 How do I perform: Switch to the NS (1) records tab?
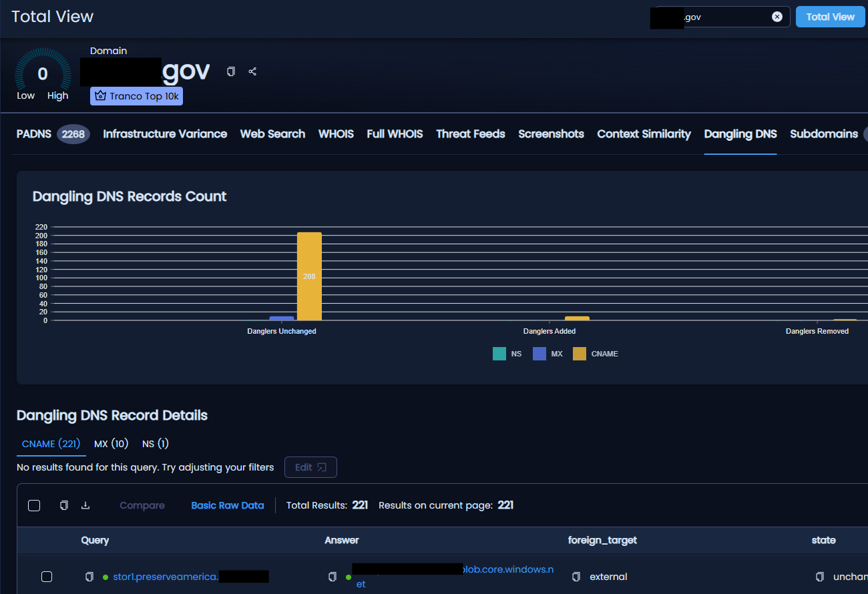[x=156, y=444]
